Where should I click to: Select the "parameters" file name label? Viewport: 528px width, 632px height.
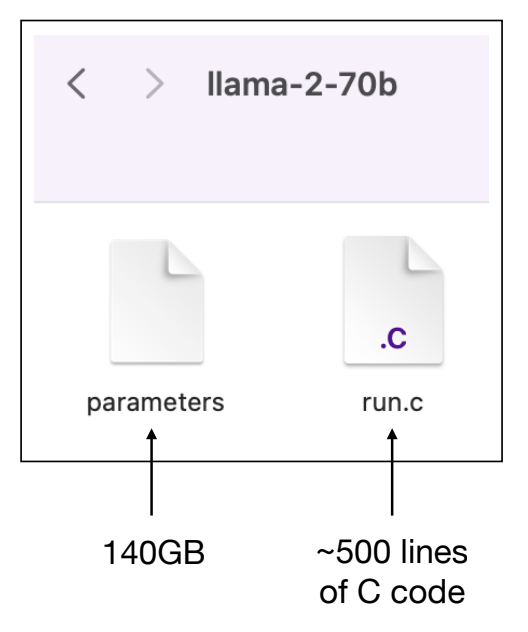click(156, 403)
